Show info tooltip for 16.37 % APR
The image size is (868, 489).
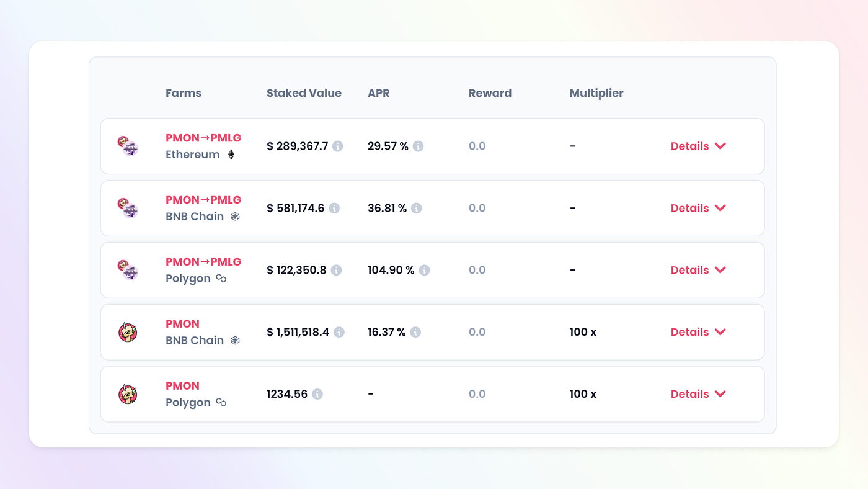[x=415, y=333]
